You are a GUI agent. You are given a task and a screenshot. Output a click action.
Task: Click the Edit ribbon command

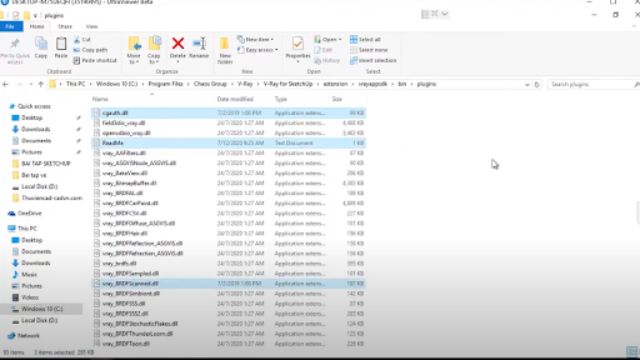(x=323, y=50)
